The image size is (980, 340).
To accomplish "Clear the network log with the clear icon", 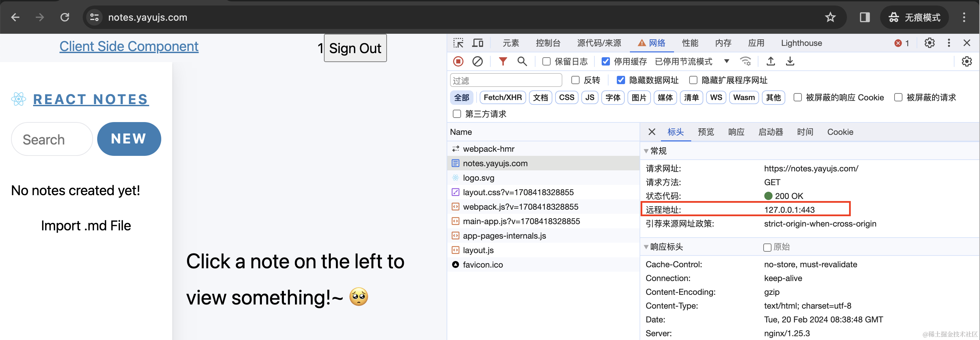I will tap(477, 61).
